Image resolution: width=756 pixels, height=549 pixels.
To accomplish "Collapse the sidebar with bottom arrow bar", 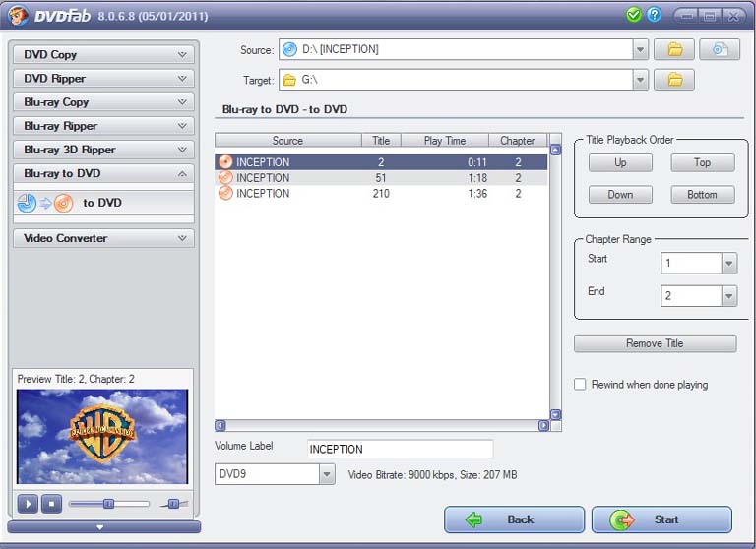I will pos(103,526).
